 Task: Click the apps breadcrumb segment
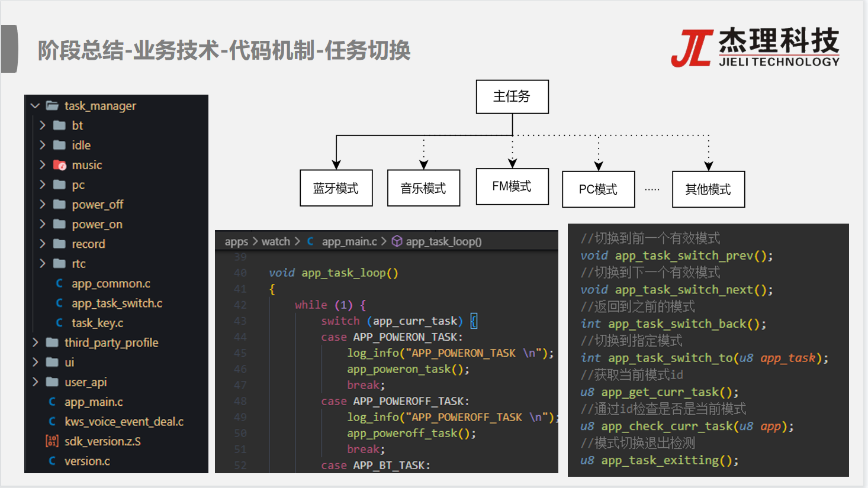click(x=236, y=241)
